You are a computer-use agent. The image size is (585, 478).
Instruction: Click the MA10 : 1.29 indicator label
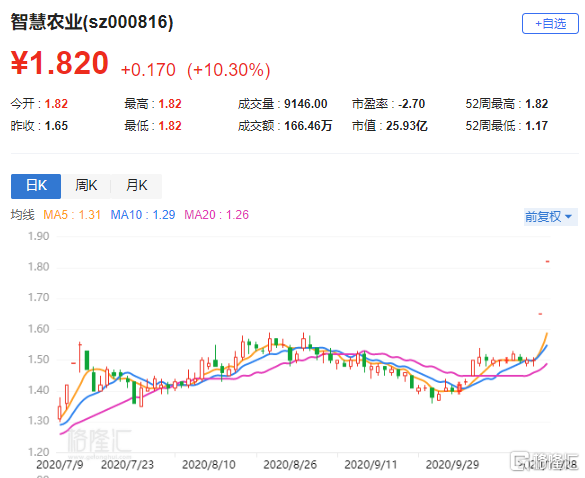pyautogui.click(x=143, y=215)
